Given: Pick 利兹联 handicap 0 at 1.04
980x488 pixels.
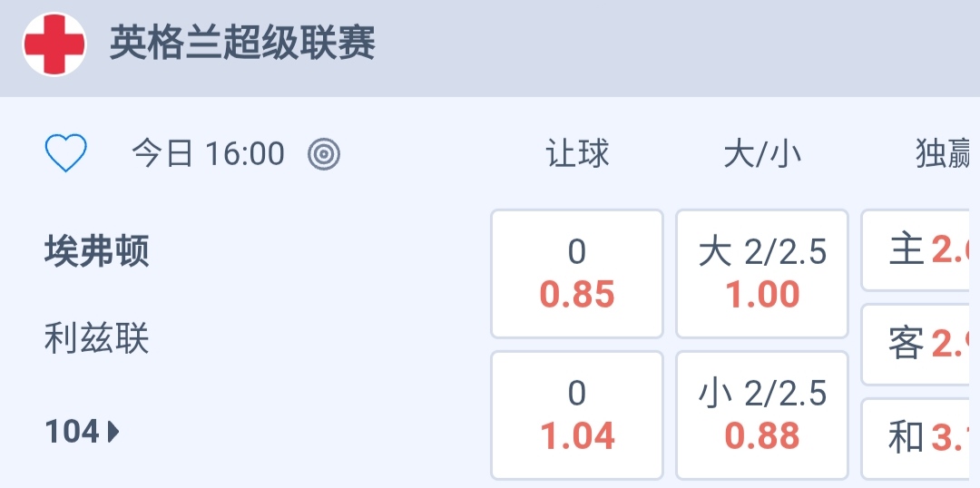Looking at the screenshot, I should pos(577,415).
